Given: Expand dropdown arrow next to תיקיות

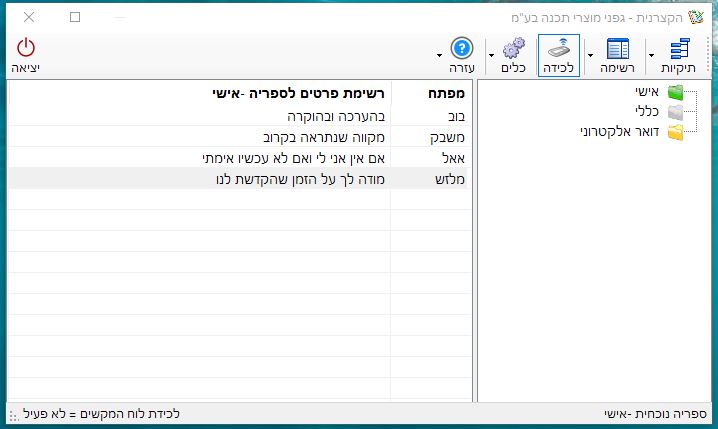Looking at the screenshot, I should [x=651, y=55].
